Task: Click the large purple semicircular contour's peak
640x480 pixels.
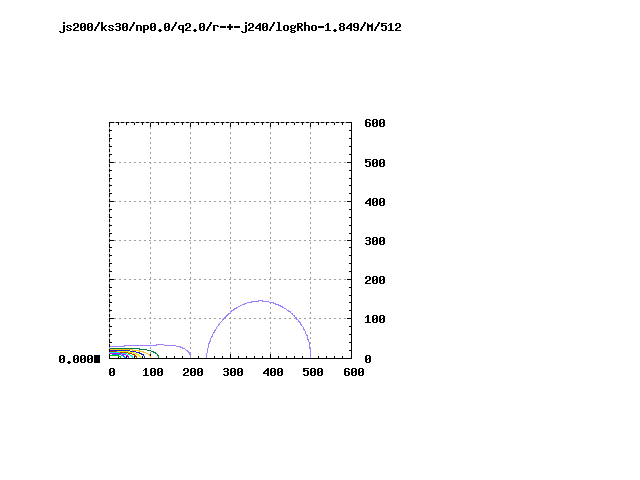Action: coord(260,301)
